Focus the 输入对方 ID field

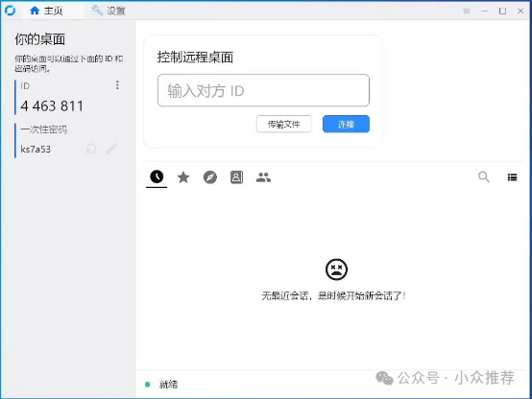click(x=263, y=90)
